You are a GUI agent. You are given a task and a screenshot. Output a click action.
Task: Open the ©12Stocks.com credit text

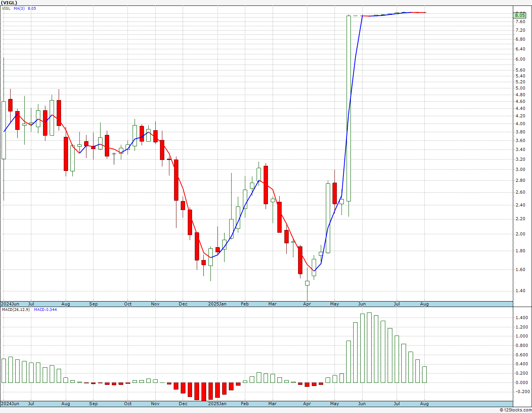(515, 410)
